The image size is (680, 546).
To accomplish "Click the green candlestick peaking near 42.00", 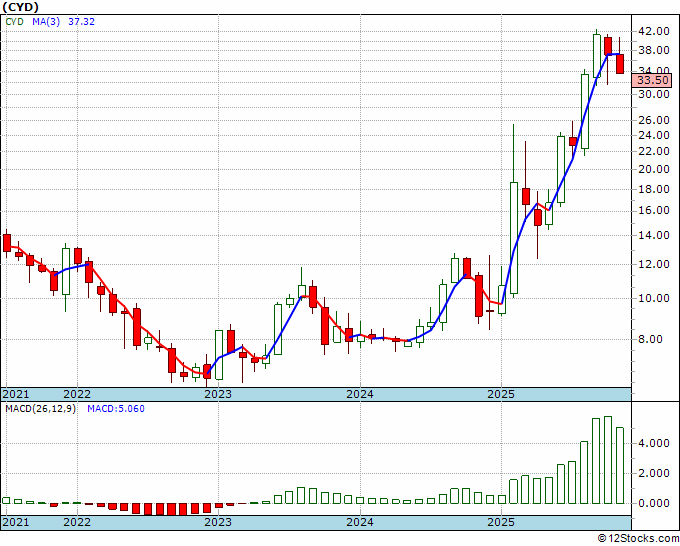I will coord(597,56).
